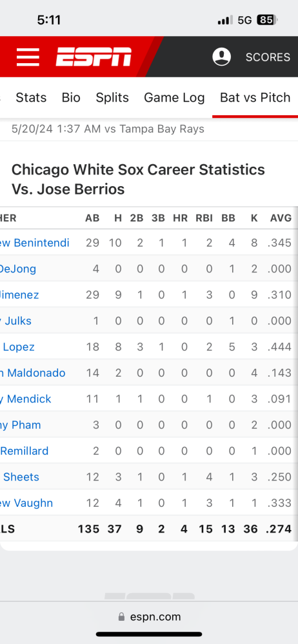Switch to the Bio tab
This screenshot has height=644, width=298.
point(71,97)
